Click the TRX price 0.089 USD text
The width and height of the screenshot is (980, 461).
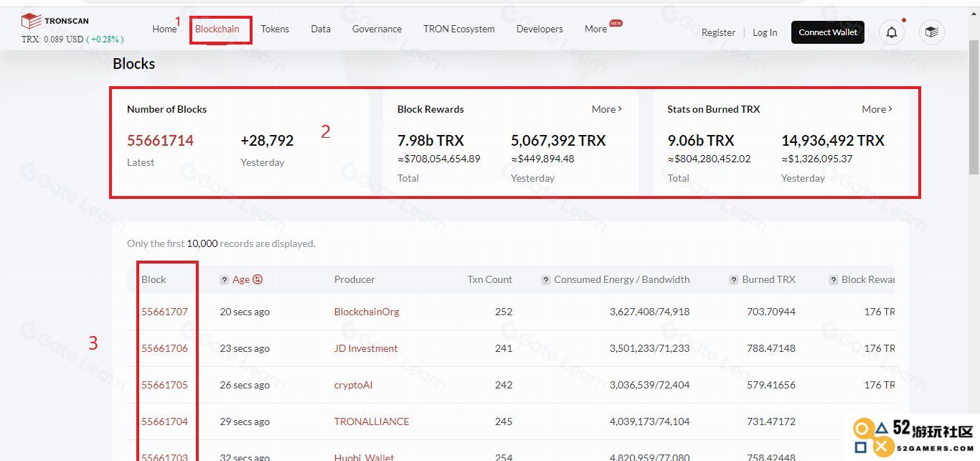(52, 39)
